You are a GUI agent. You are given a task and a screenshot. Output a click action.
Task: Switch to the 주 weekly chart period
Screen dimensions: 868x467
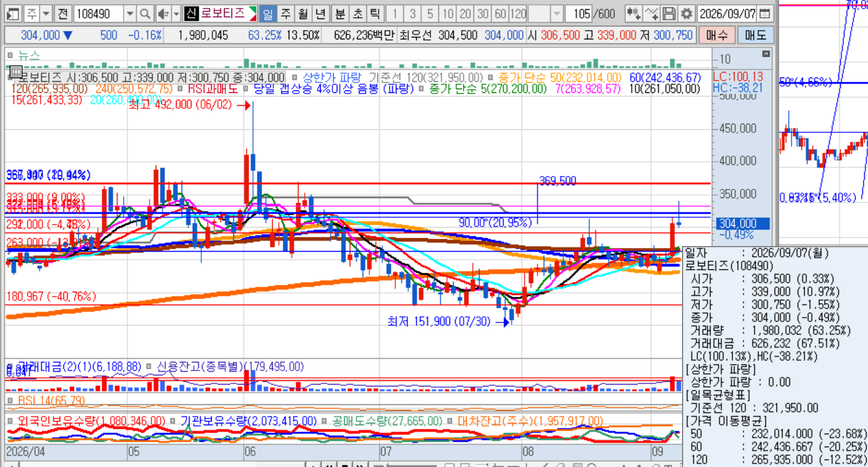(286, 14)
